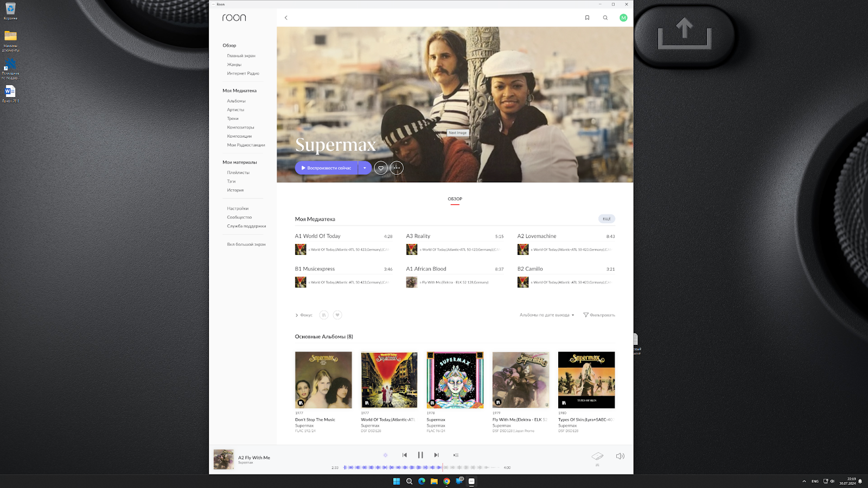Open Мои Радиостанции in sidebar

pos(246,145)
